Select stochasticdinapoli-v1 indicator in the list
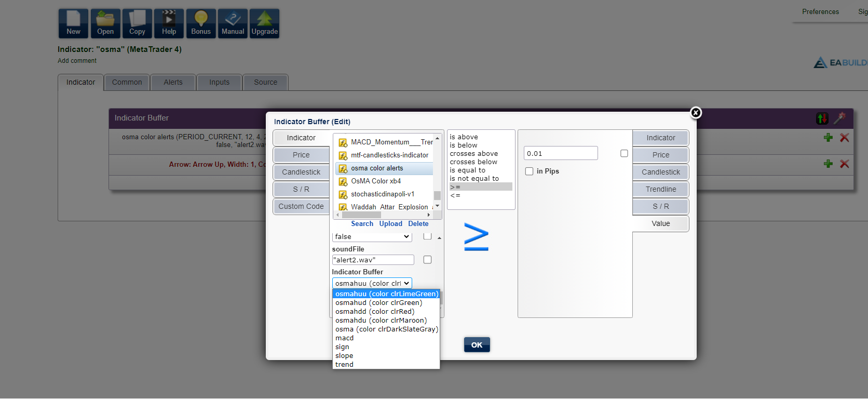 coord(385,194)
